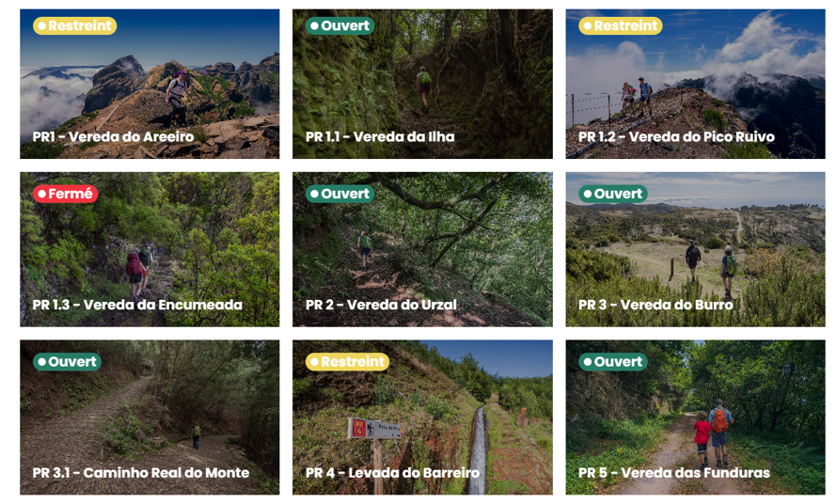Click the red Fermé badge on Vereda da Encumeada

click(66, 194)
